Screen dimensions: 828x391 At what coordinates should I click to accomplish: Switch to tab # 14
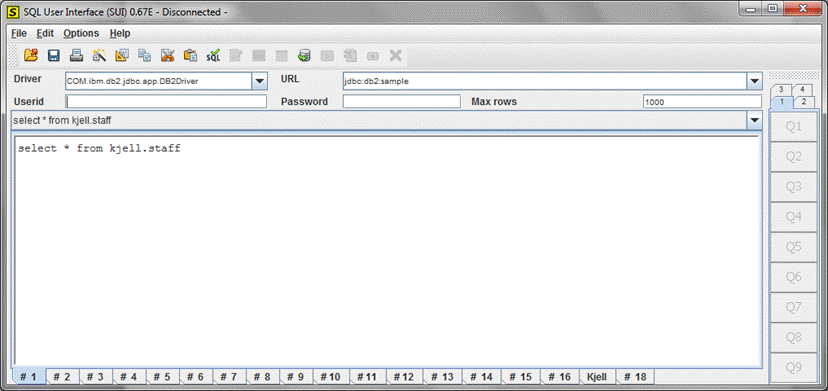coord(481,377)
